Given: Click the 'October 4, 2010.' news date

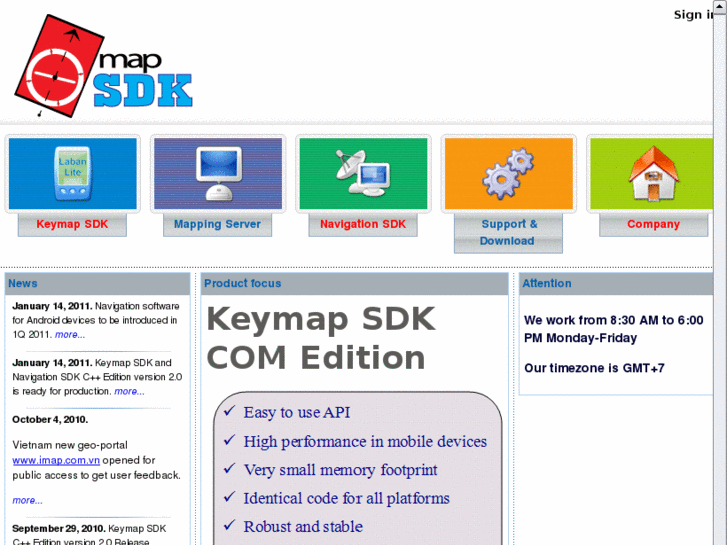Looking at the screenshot, I should click(50, 419).
